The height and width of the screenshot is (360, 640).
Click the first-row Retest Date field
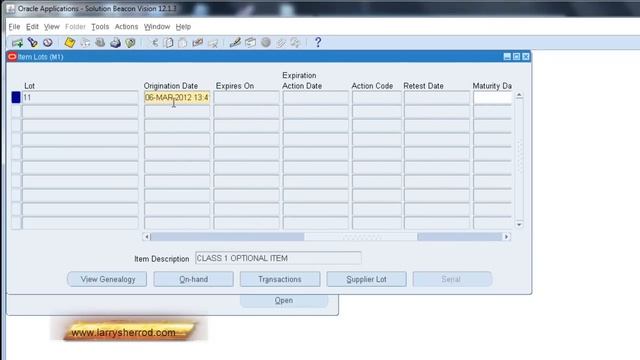pos(437,98)
